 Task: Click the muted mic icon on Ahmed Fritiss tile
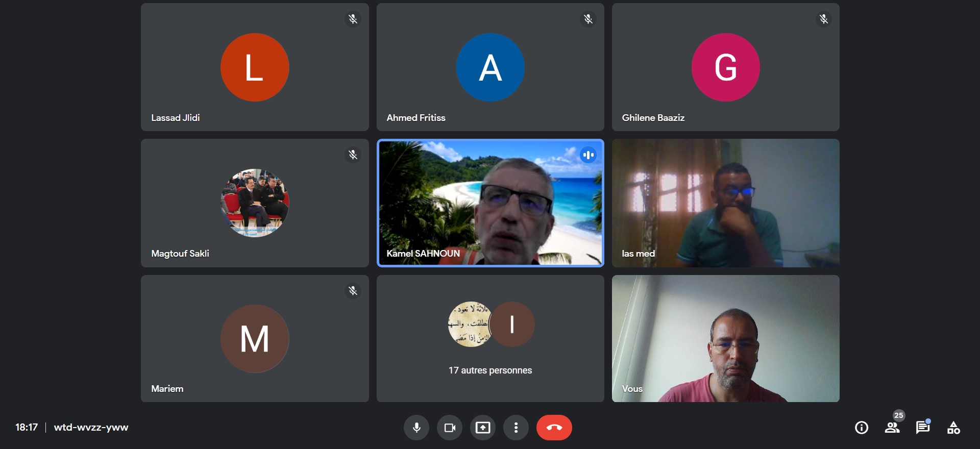click(x=588, y=19)
